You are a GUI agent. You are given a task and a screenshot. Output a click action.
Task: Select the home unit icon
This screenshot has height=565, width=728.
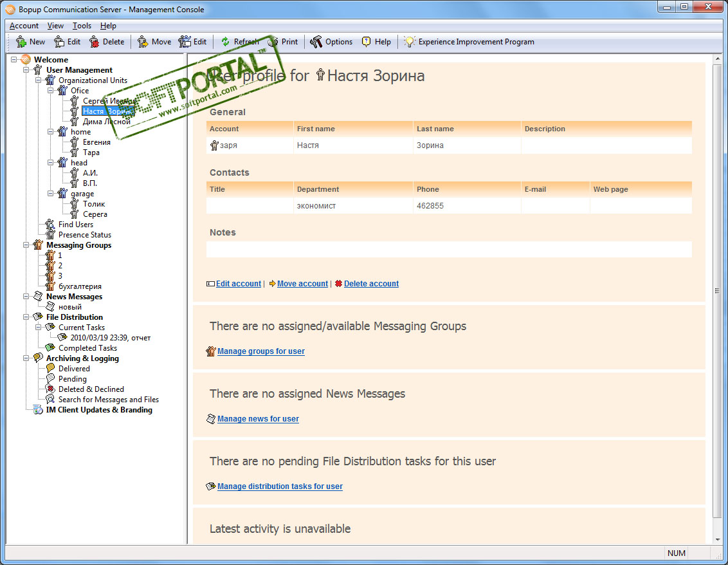tap(62, 132)
